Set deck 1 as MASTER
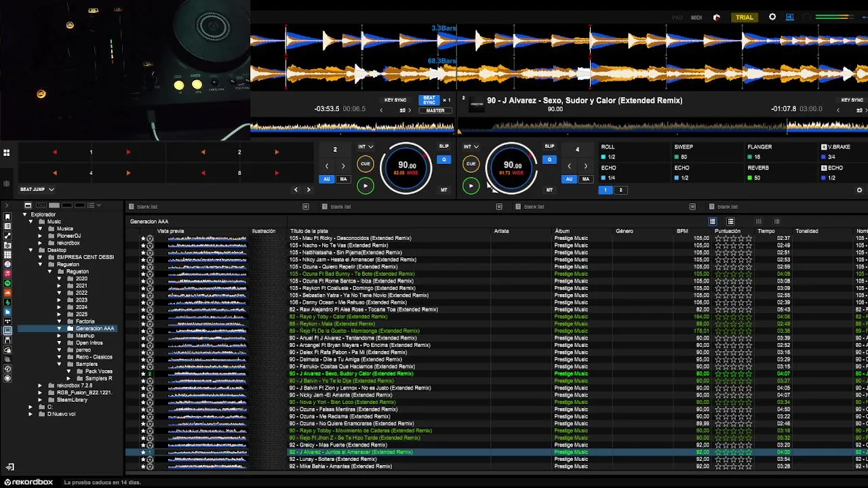 click(435, 110)
